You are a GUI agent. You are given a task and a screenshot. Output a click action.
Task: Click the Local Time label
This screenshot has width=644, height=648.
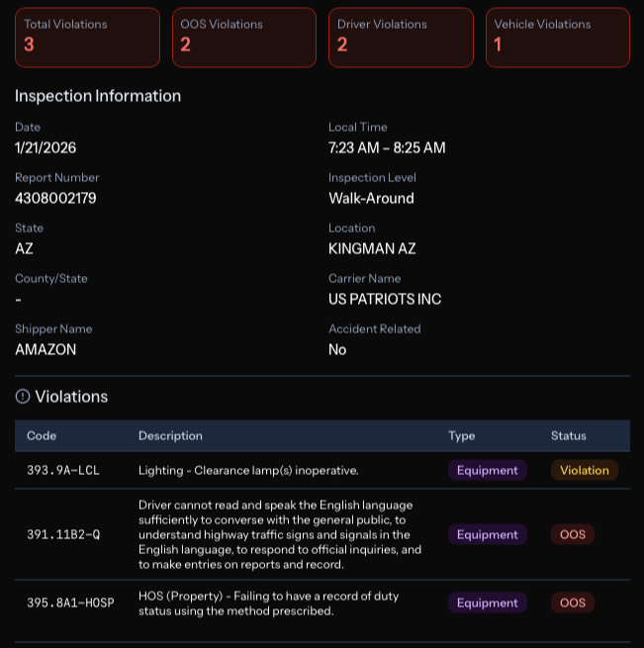point(358,128)
